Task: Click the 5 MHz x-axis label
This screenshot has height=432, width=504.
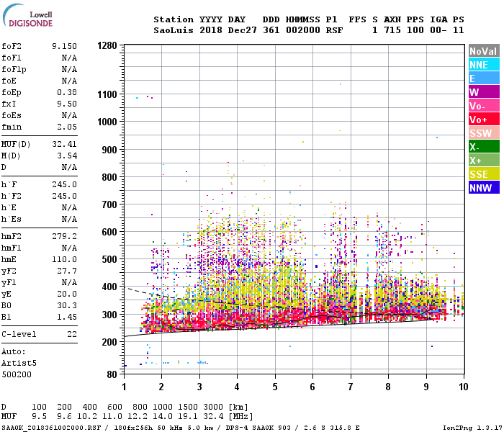Action: [275, 387]
